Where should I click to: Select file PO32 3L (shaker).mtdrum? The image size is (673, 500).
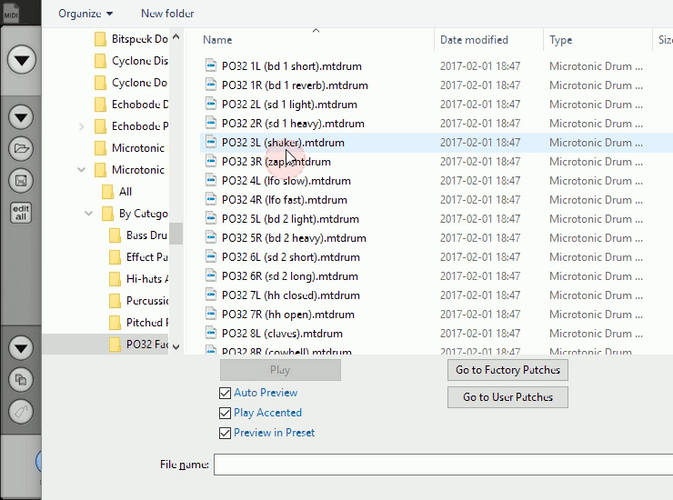(x=283, y=142)
